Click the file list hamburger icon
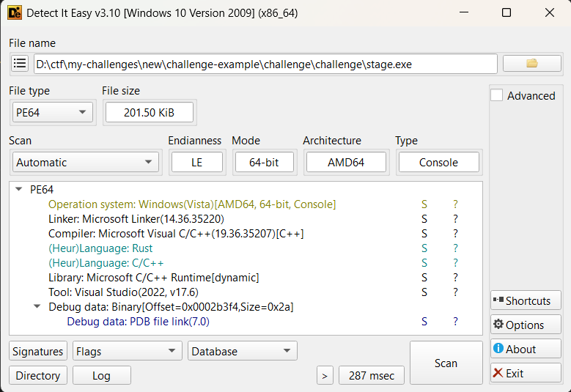 tap(20, 64)
